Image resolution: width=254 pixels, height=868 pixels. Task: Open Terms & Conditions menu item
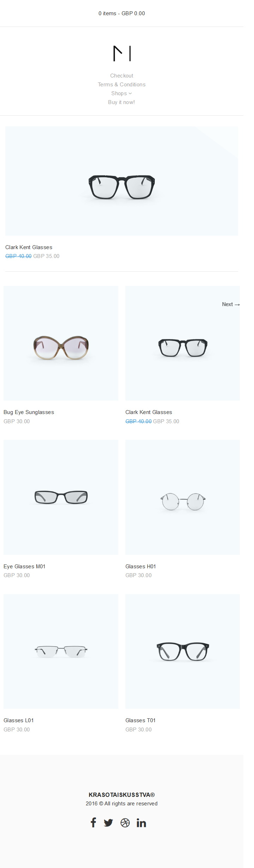tap(122, 85)
